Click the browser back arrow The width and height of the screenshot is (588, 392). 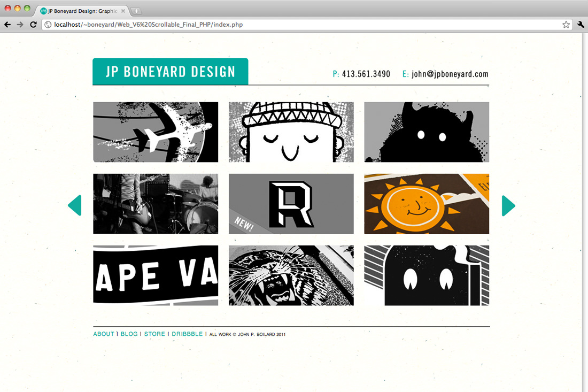pyautogui.click(x=7, y=25)
